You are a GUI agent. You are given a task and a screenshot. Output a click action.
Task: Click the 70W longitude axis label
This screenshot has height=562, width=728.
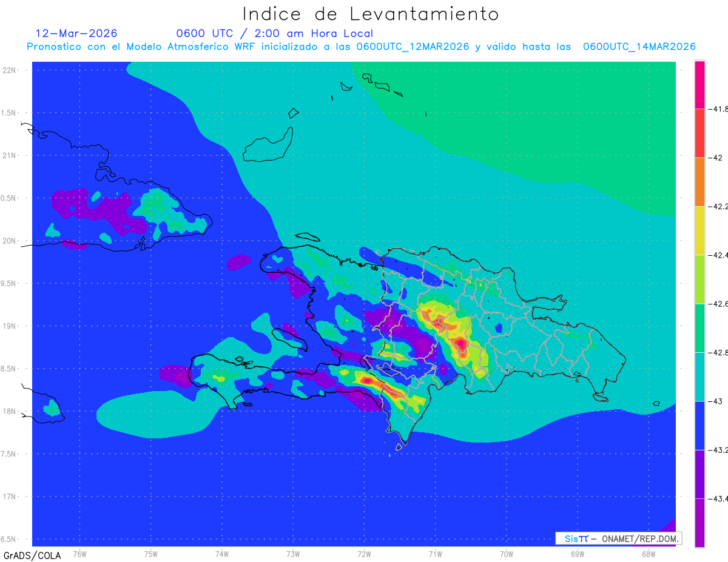pos(507,554)
